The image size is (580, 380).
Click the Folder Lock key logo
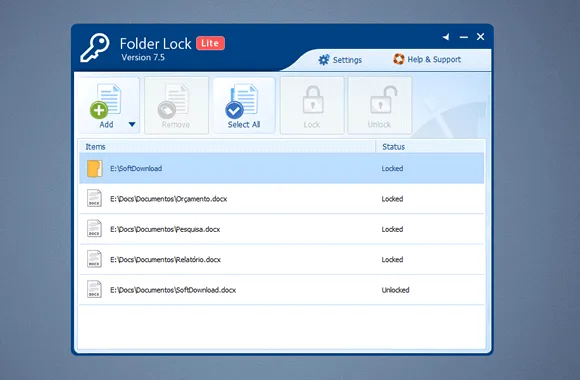[95, 47]
